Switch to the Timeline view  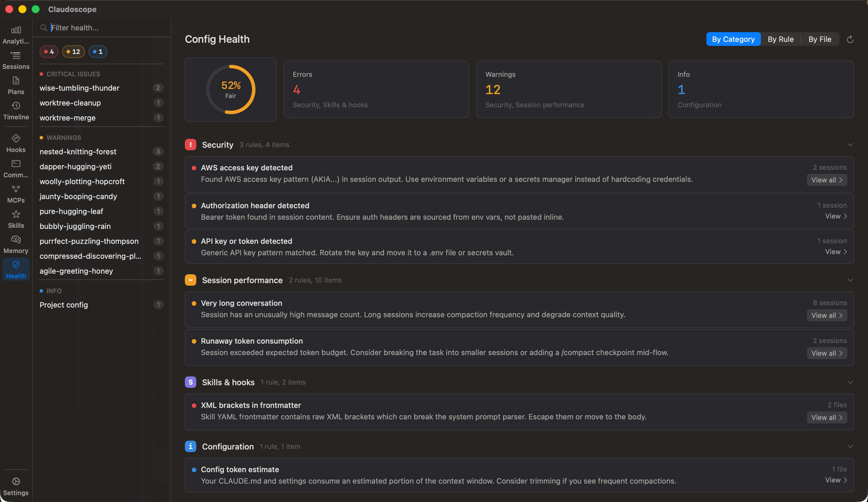(16, 111)
